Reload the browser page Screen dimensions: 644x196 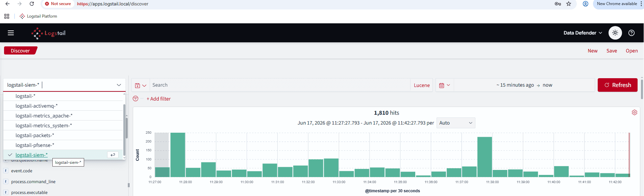coord(32,4)
